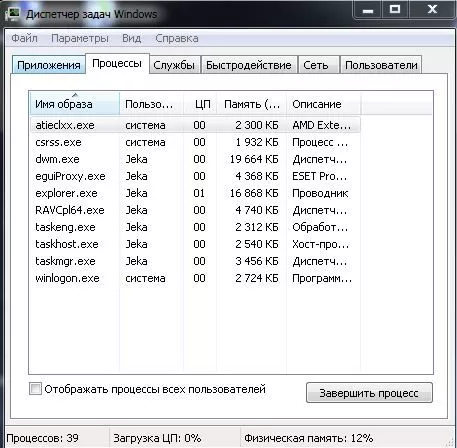Switch to the Сеть tab

pos(316,65)
